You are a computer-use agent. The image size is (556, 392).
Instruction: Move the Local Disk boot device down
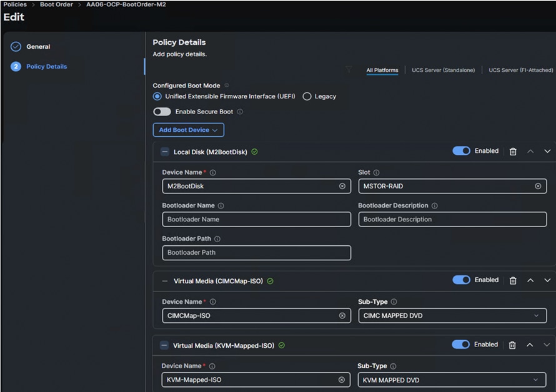547,151
